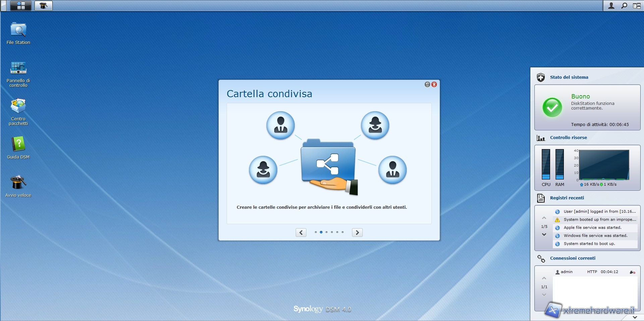
Task: Go to previous slide in wizard
Action: click(x=301, y=233)
